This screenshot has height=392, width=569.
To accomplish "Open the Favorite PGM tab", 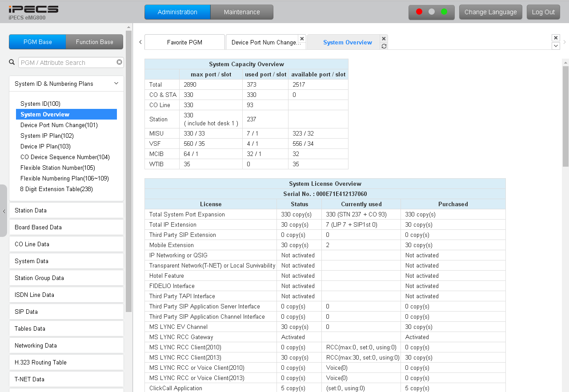I will pyautogui.click(x=184, y=42).
